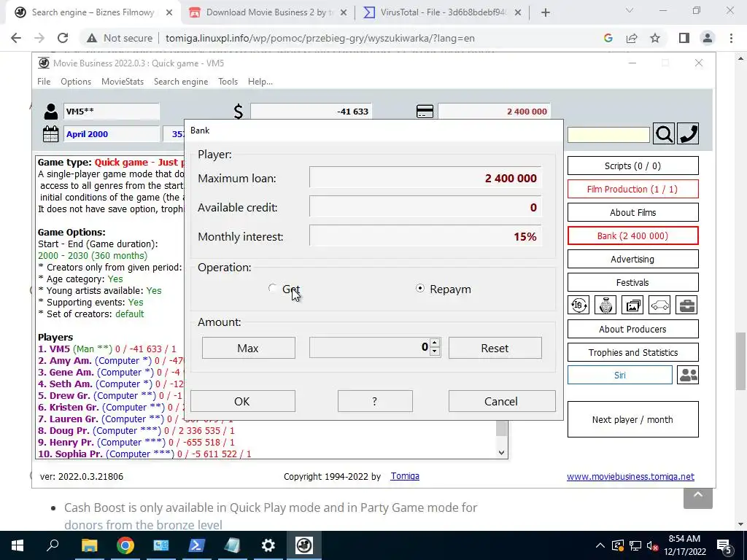Open the age rating 16 icon
The height and width of the screenshot is (560, 747).
[578, 306]
